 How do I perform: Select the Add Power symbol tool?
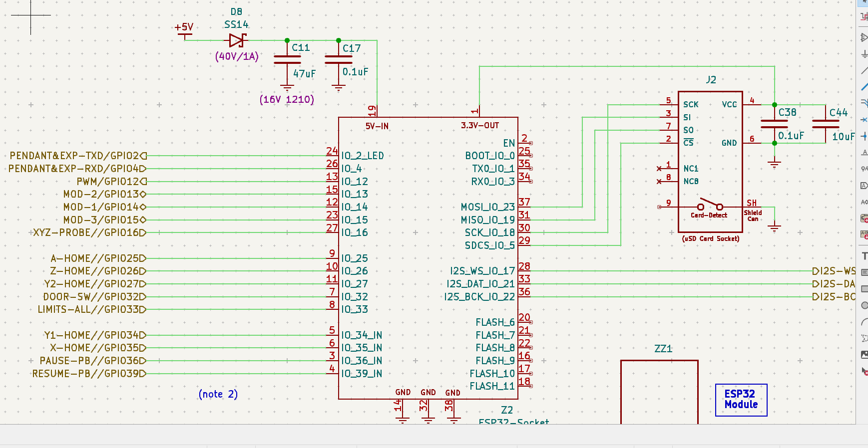tap(864, 54)
